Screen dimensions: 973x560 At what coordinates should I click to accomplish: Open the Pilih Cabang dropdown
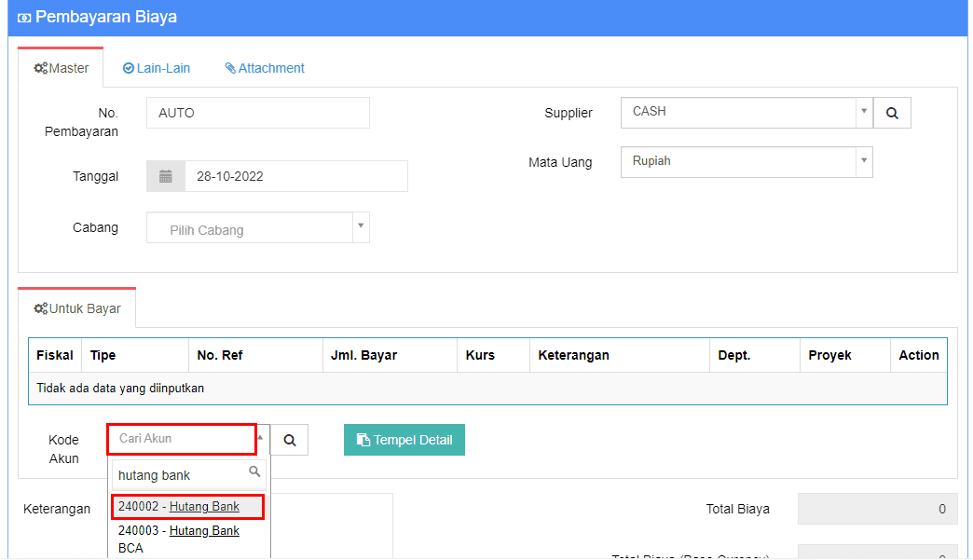[361, 227]
